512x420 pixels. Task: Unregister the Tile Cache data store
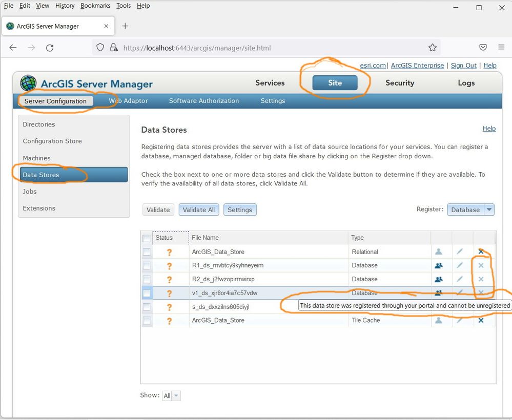[x=481, y=320]
